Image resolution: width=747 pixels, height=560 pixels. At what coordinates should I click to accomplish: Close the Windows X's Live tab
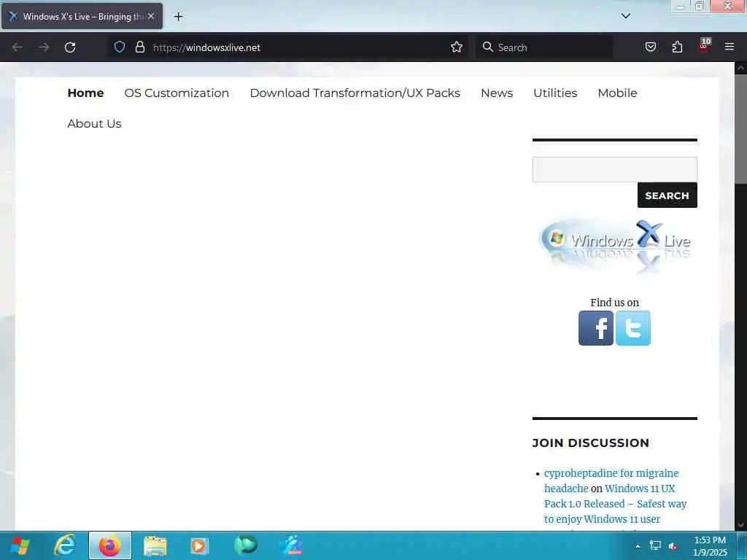(x=151, y=16)
